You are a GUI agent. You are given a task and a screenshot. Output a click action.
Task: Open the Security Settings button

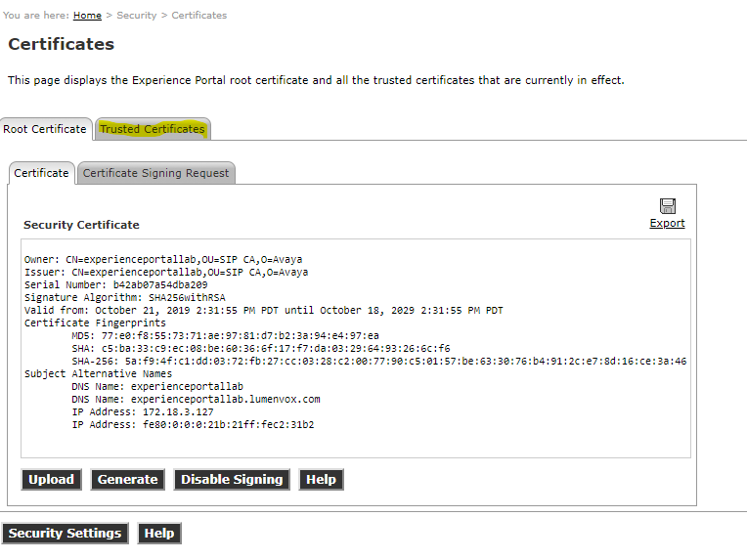point(65,533)
